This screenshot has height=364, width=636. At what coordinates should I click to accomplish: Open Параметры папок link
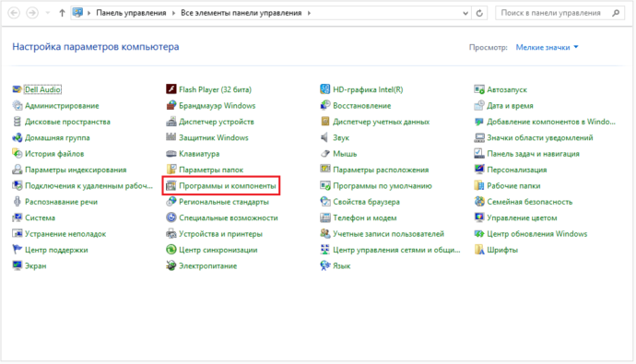click(211, 170)
